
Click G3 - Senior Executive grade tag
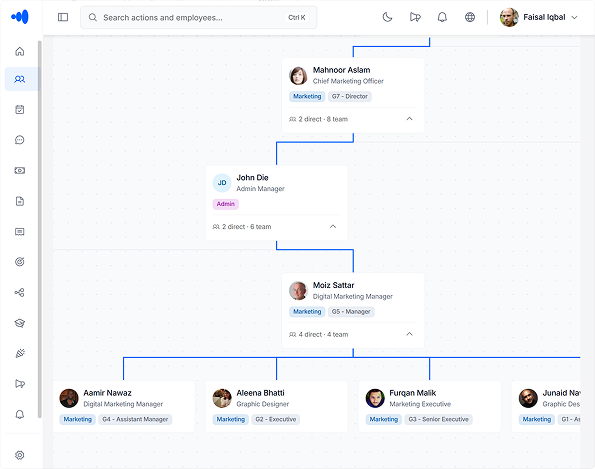(x=438, y=419)
